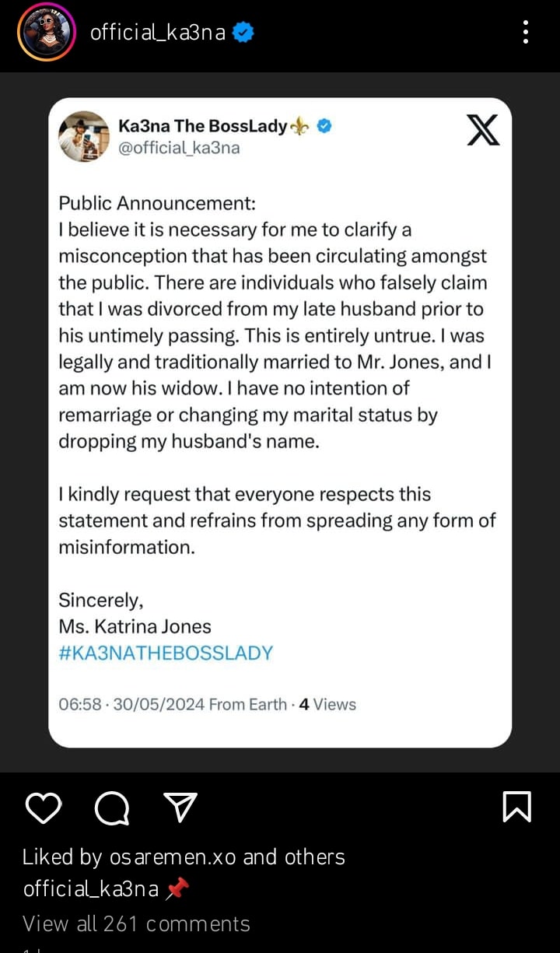Open the #KA3NATHEBOSSLADY hashtag link

point(166,653)
